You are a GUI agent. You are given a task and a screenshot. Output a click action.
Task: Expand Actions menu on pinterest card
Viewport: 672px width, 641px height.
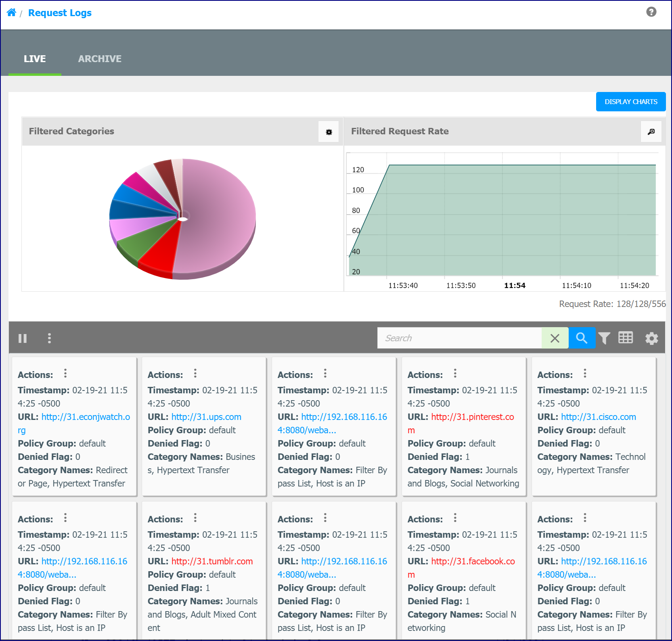tap(455, 374)
